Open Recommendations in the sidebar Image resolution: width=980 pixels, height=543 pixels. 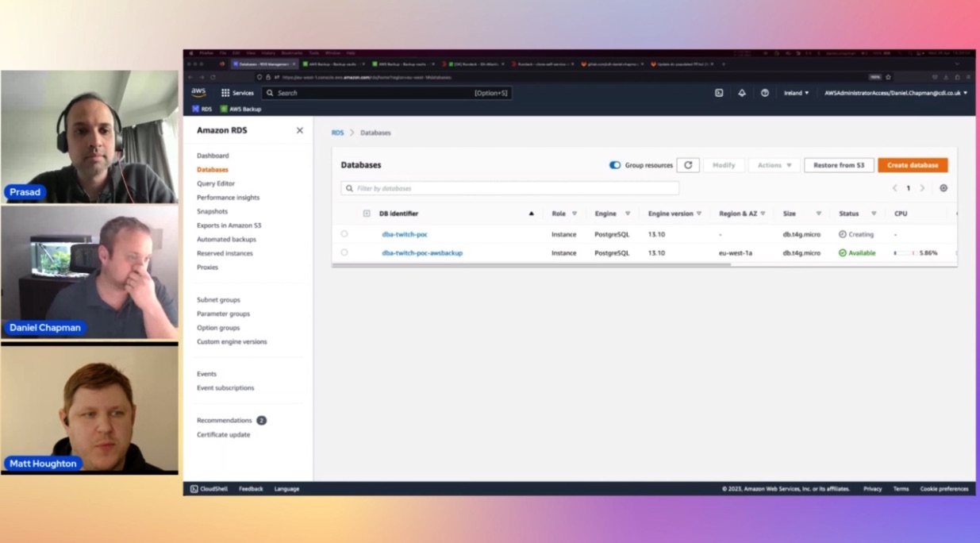click(225, 420)
